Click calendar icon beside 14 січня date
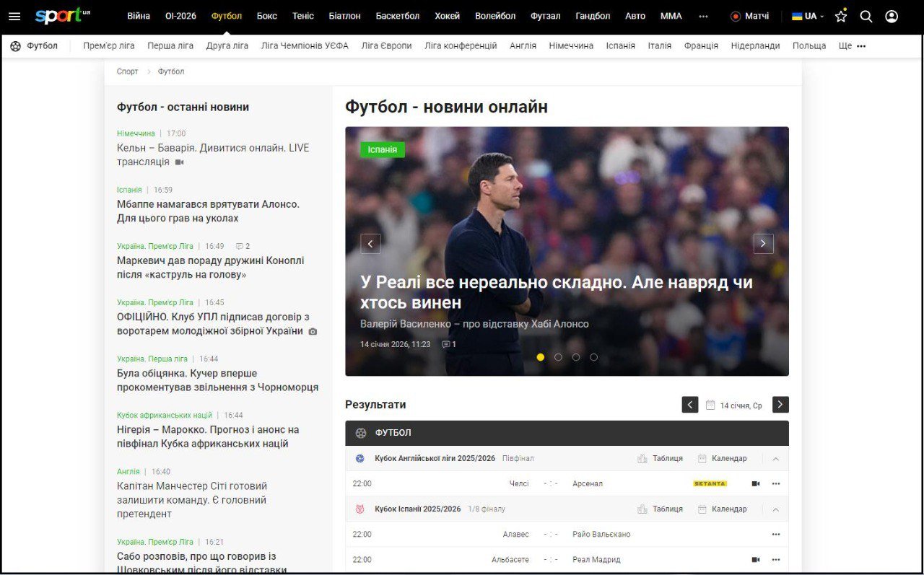Image resolution: width=924 pixels, height=575 pixels. tap(710, 405)
